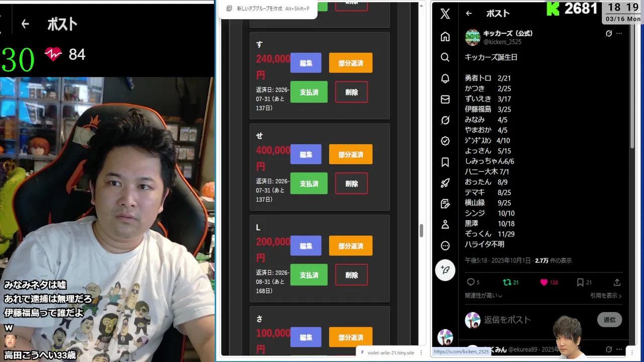Open Messages envelope in X sidebar
Screen dimensions: 644x362
(445, 100)
